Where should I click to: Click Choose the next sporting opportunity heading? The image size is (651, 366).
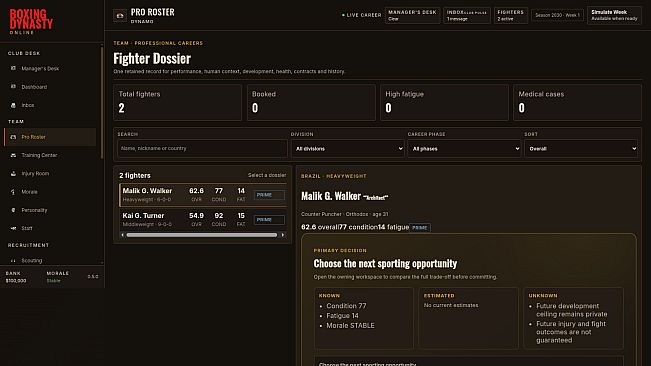385,264
